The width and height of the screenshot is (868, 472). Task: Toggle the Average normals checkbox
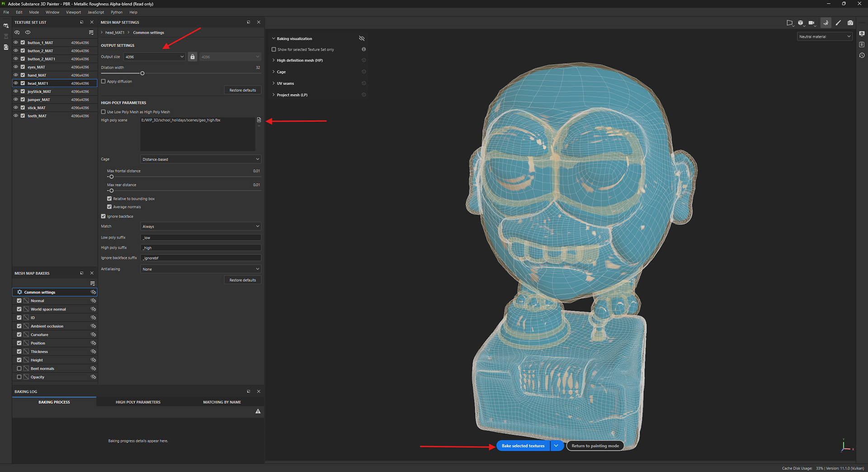click(x=109, y=207)
